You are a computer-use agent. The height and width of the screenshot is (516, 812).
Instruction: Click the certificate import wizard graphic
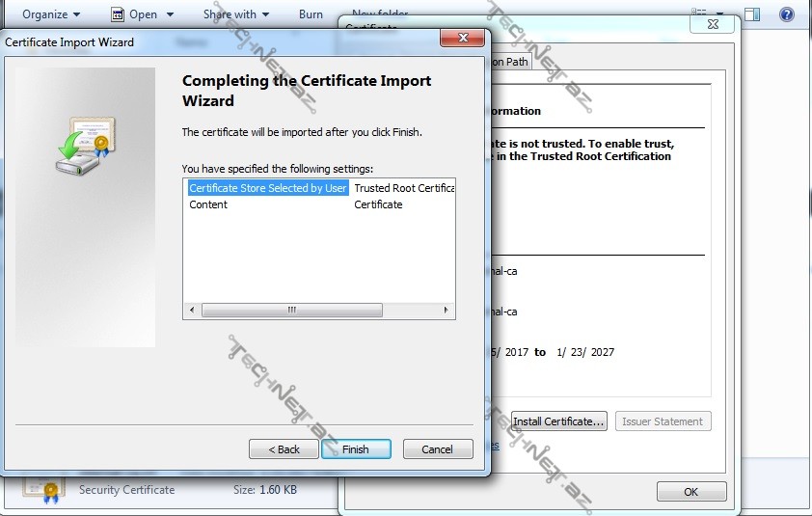point(85,145)
